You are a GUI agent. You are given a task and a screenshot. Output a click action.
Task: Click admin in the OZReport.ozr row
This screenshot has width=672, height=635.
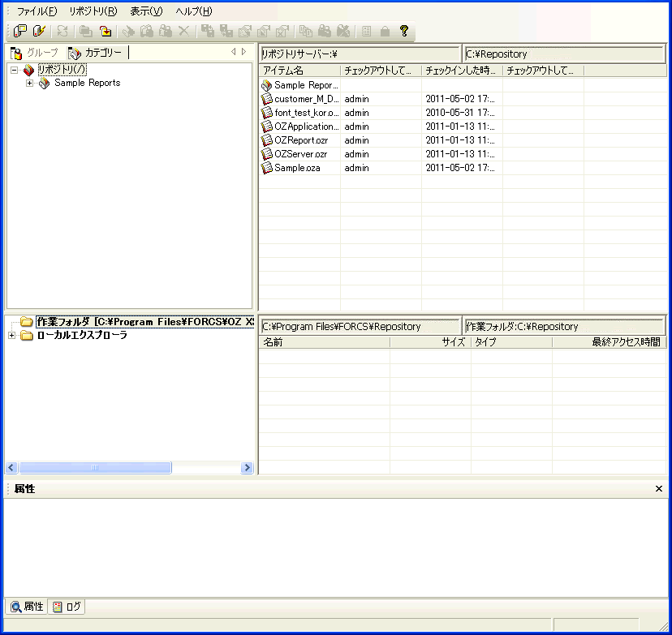pos(356,140)
